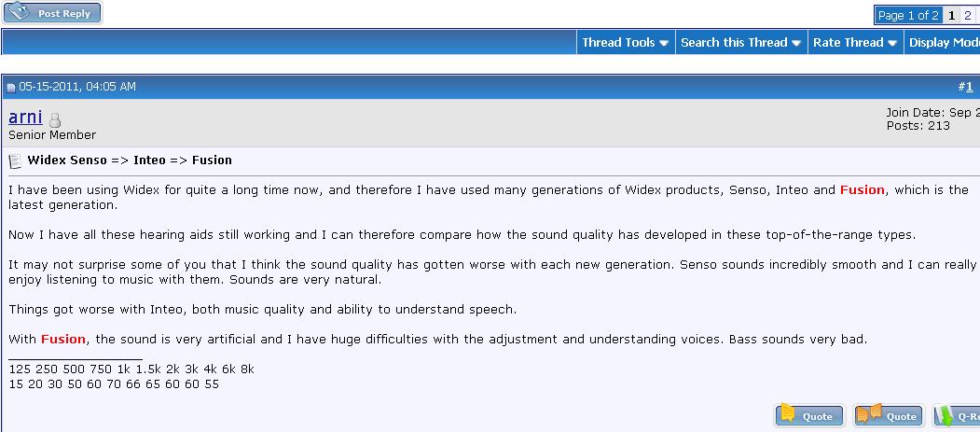The image size is (980, 432).
Task: Open the permalink for post #1
Action: 970,87
